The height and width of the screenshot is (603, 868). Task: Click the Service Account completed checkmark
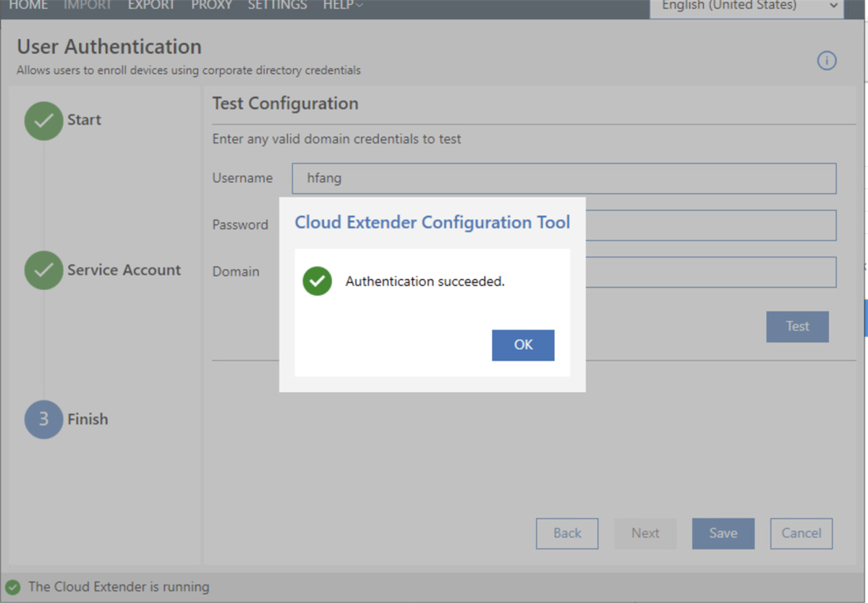(x=43, y=270)
